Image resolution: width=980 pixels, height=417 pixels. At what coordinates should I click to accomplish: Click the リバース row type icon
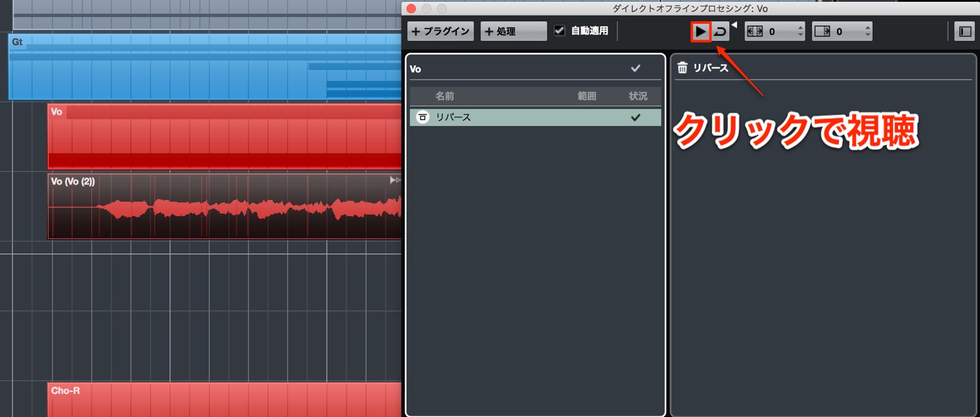tap(423, 117)
